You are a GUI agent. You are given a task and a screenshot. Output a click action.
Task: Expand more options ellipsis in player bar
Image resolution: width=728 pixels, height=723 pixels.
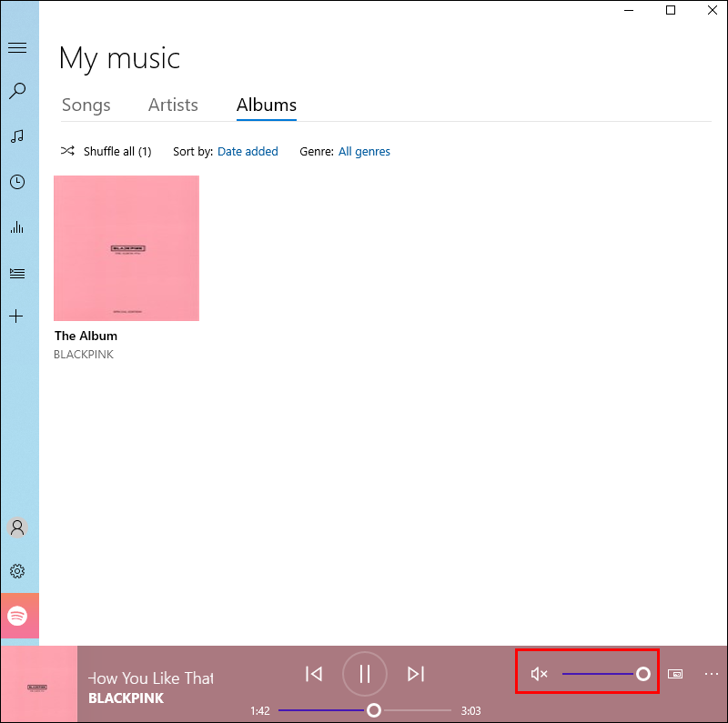[x=712, y=674]
